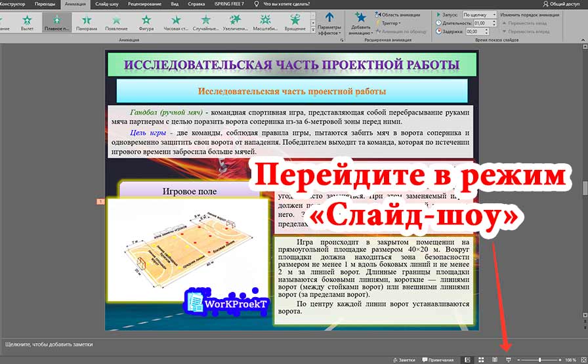This screenshot has width=588, height=364.
Task: Select the Плавное приближение animation effect
Action: (x=56, y=23)
